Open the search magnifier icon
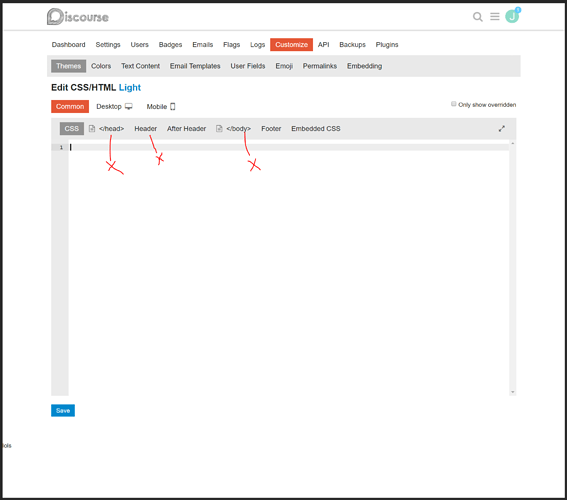The width and height of the screenshot is (567, 500). click(477, 17)
